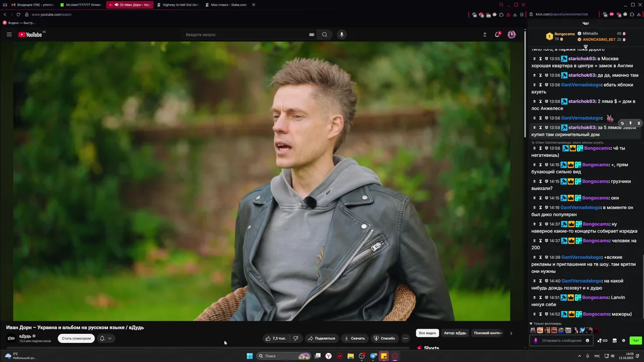Viewport: 644px width, 362px height.
Task: Open the chat settings gear
Action: pos(623,340)
